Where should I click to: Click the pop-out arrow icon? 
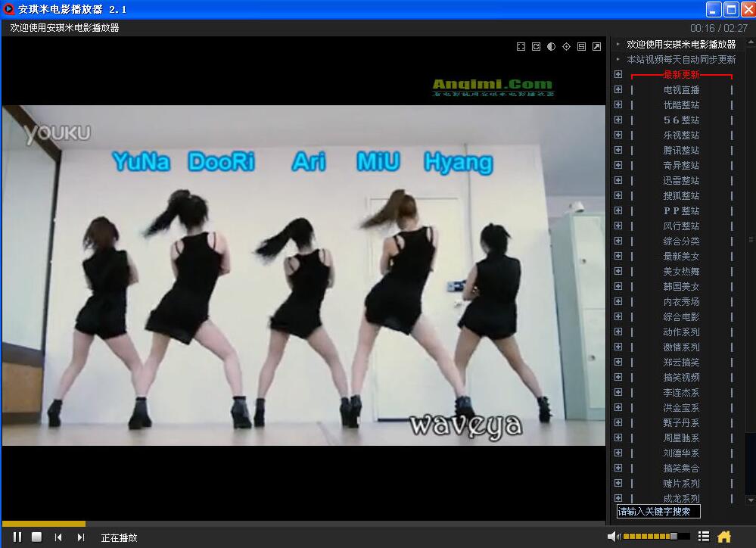[x=596, y=46]
